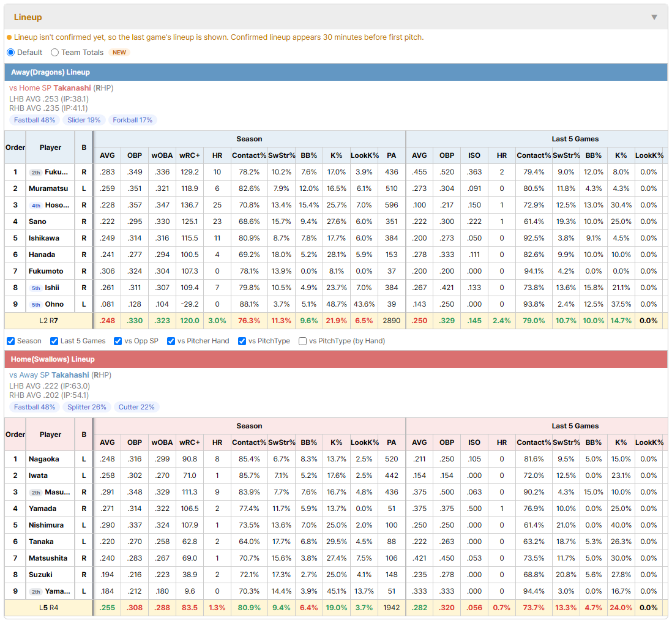Uncheck the Season checkbox
This screenshot has height=623, width=672.
pos(11,341)
